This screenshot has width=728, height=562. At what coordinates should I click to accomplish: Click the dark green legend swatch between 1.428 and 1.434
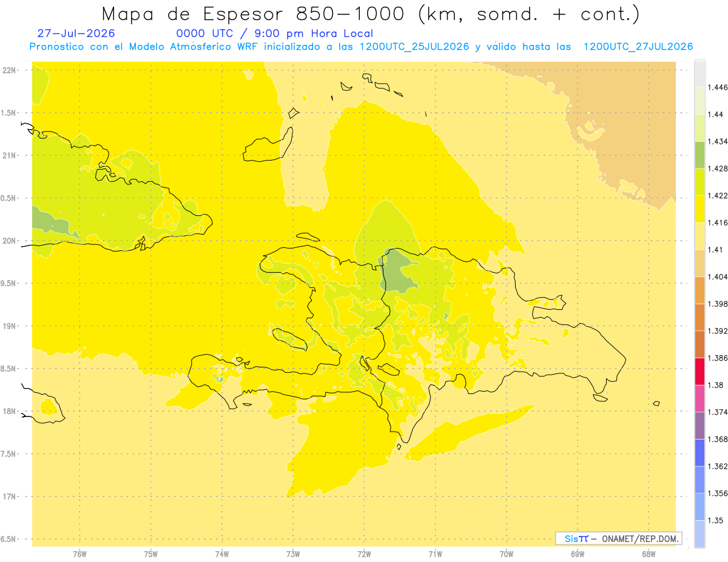point(699,155)
